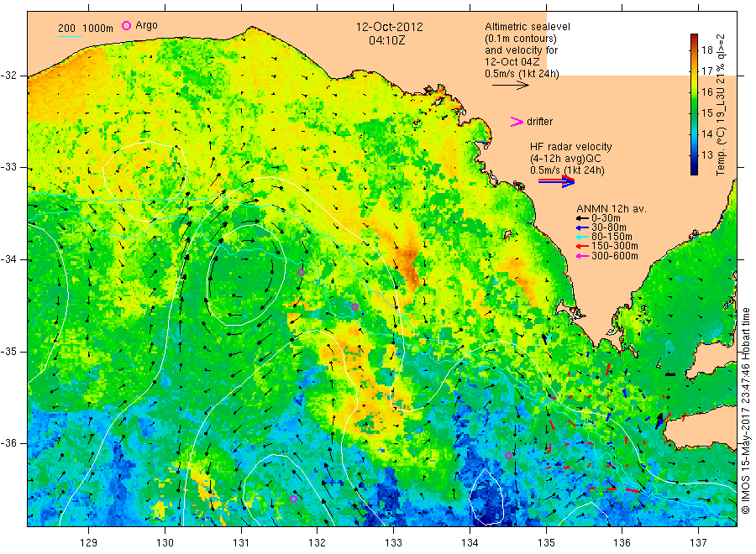Click the dark blue bottom of temperature colorbar

click(694, 171)
